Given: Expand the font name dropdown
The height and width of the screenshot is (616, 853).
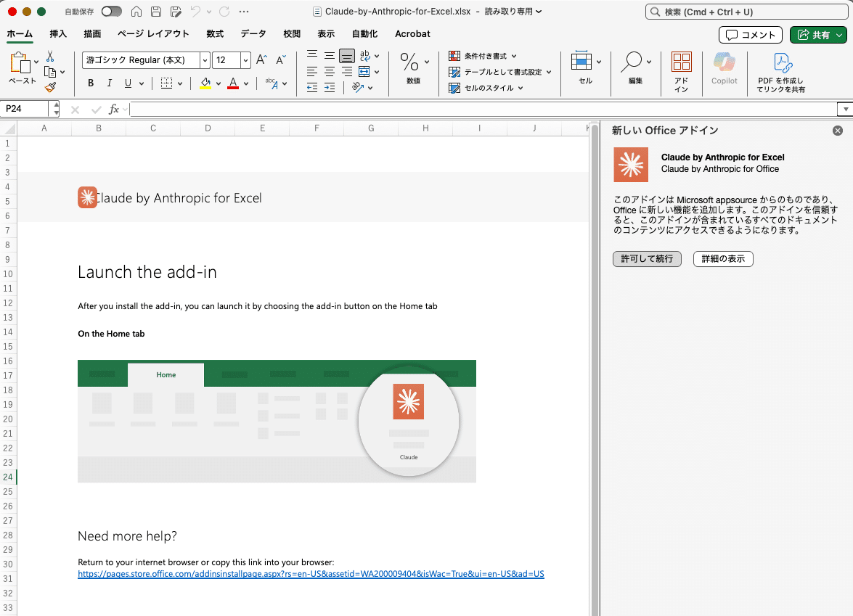Looking at the screenshot, I should coord(205,59).
